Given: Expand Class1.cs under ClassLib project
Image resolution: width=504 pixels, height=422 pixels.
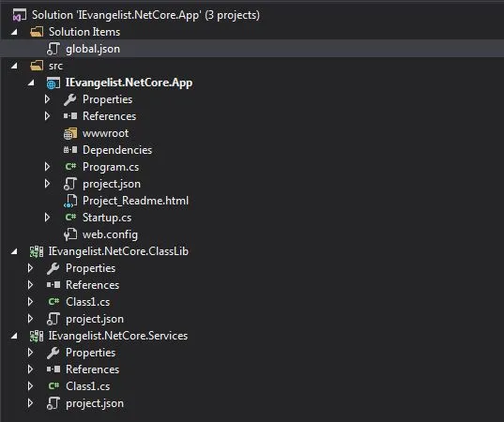Looking at the screenshot, I should pos(31,302).
